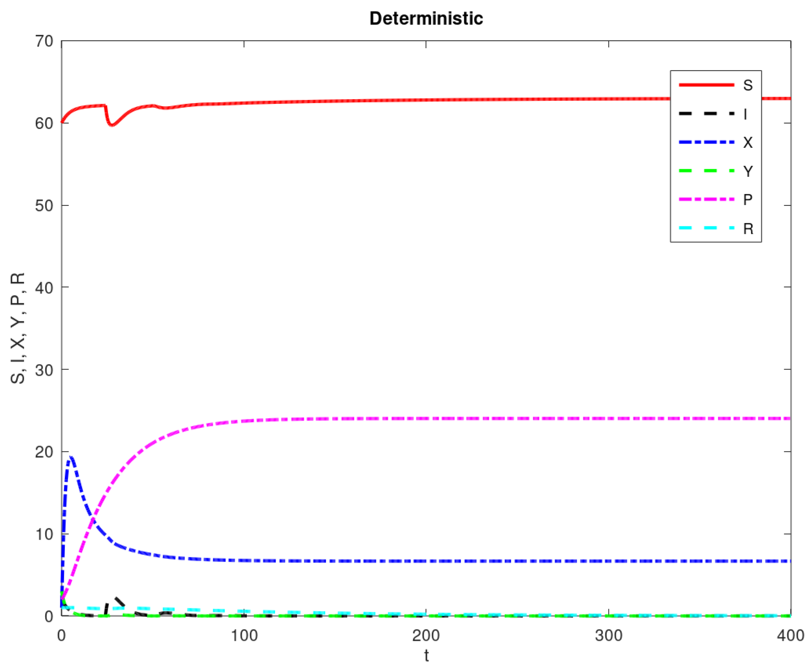Click the black dashed I legend line
Screen dimensions: 812x669
click(x=706, y=114)
